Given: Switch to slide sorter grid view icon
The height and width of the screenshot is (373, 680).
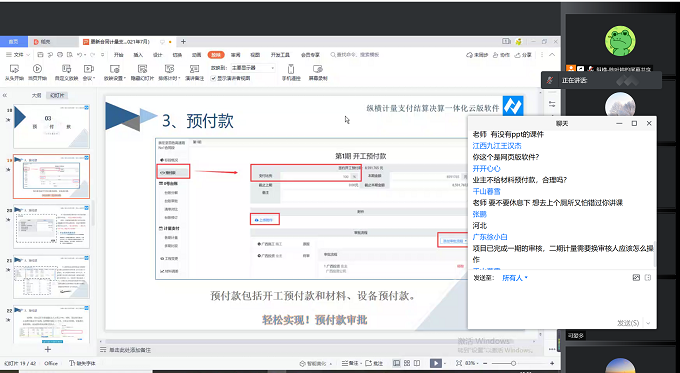Looking at the screenshot, I should pyautogui.click(x=407, y=363).
